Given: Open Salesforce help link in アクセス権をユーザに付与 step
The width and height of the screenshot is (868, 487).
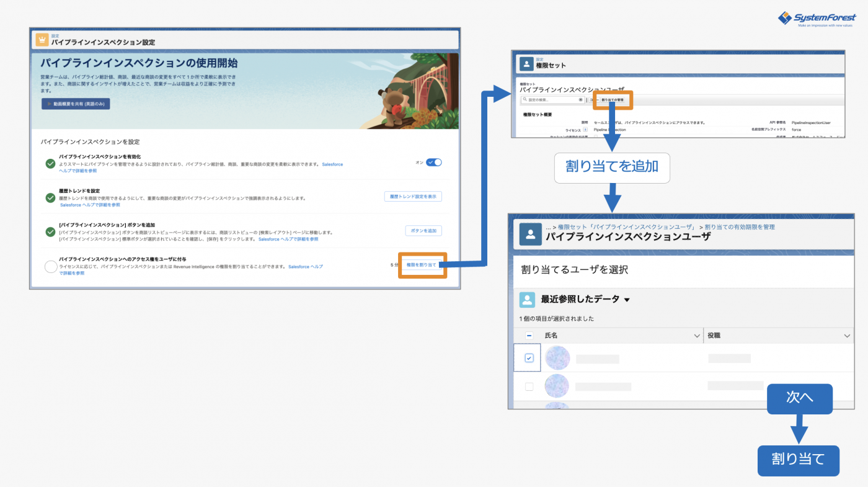Looking at the screenshot, I should click(306, 267).
